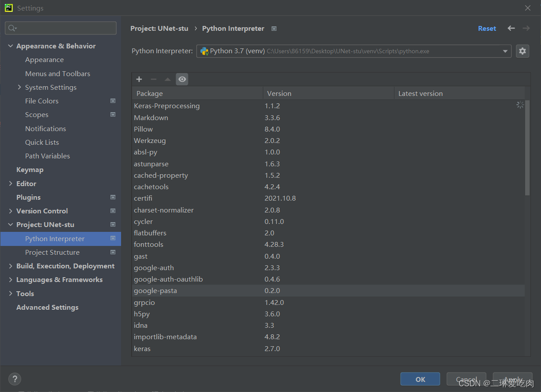The image size is (541, 392).
Task: Select the grpcio package row
Action: click(x=328, y=302)
